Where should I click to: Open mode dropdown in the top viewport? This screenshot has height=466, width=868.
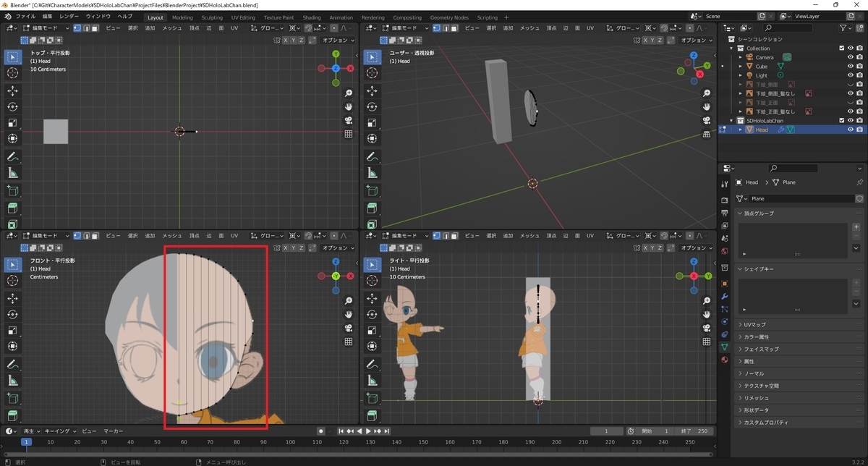(45, 28)
